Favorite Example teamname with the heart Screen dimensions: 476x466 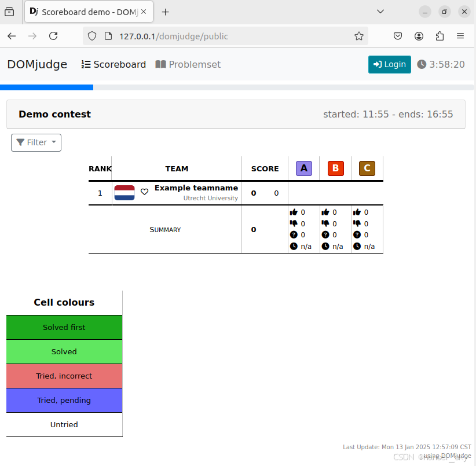point(145,192)
